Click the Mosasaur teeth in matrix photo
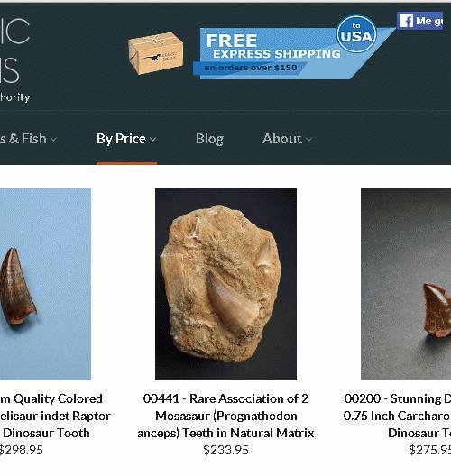 225,284
